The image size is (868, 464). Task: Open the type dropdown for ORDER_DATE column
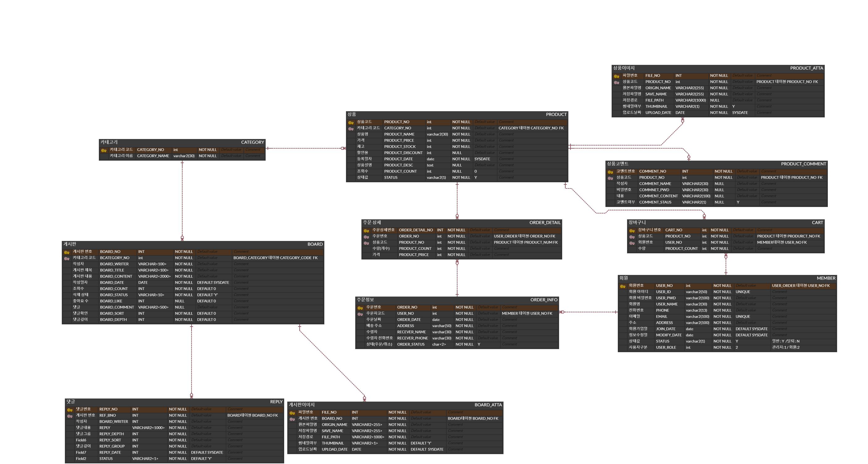pos(436,319)
